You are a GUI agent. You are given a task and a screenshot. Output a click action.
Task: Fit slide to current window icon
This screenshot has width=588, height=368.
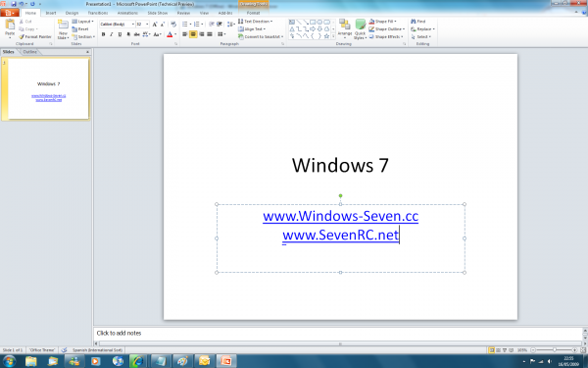[583, 350]
